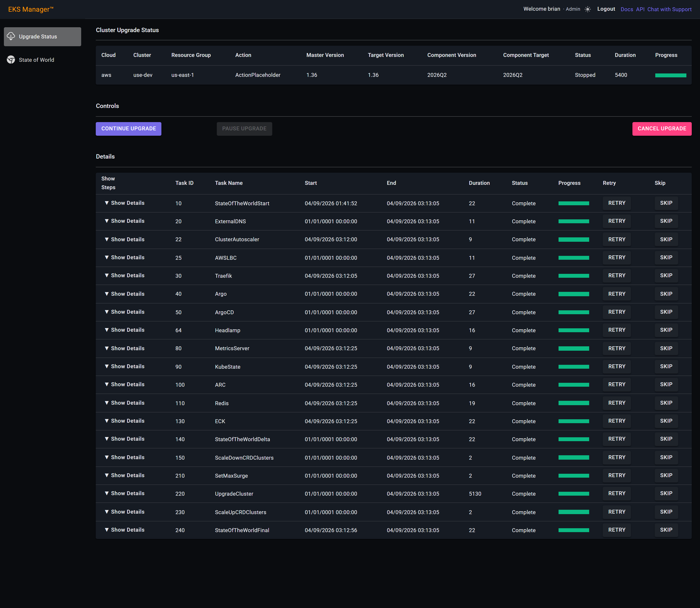Open Chat with Support link
Image resolution: width=700 pixels, height=608 pixels.
pos(669,9)
